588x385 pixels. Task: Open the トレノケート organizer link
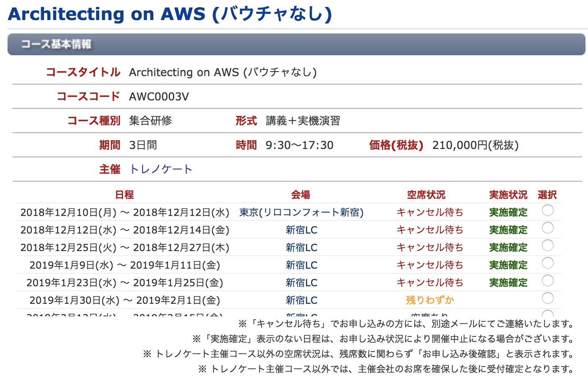click(x=161, y=169)
